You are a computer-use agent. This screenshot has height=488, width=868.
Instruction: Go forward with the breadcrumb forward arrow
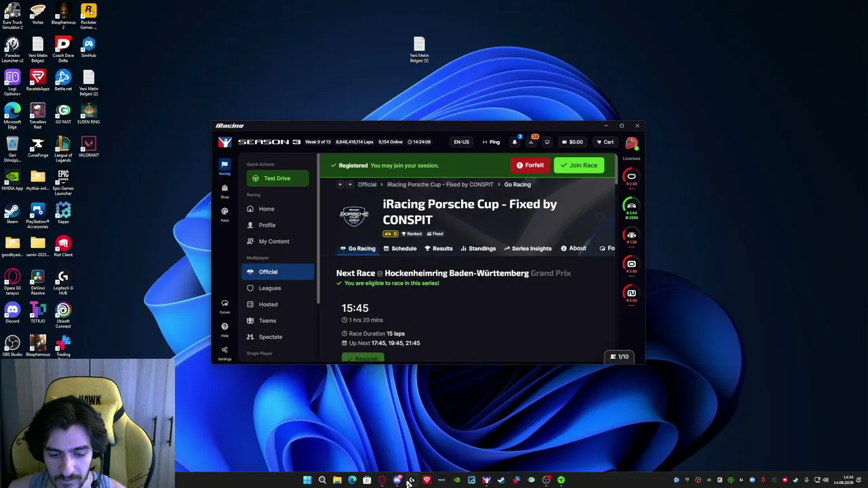tap(350, 184)
